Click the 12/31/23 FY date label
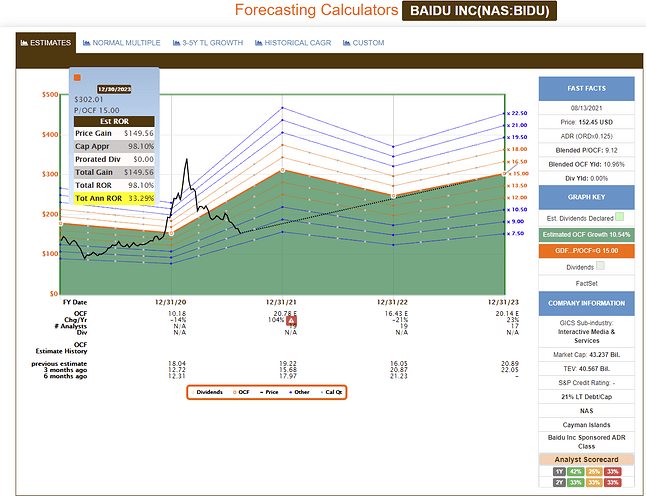This screenshot has width=646, height=499. (503, 302)
